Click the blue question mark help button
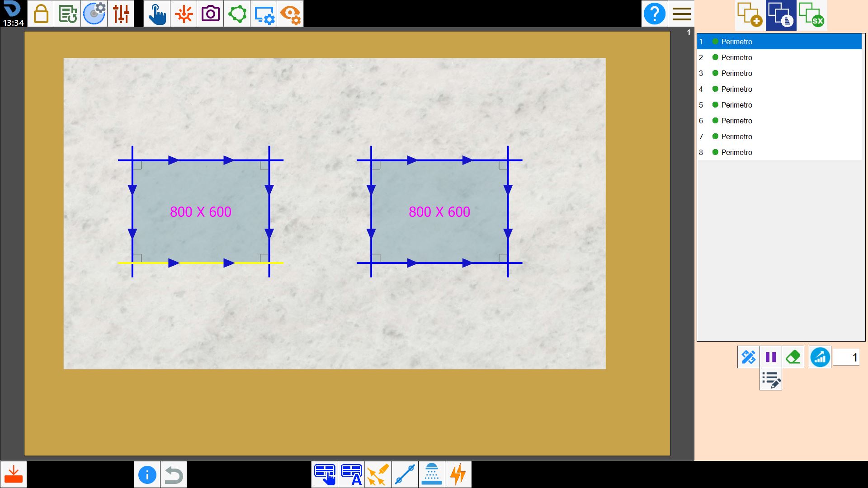 click(x=654, y=14)
